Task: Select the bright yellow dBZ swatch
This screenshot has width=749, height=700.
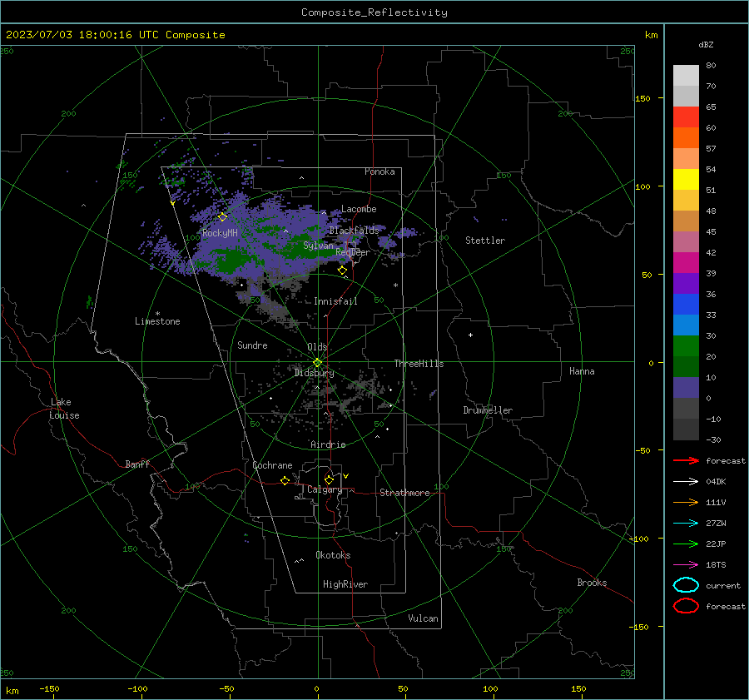Action: click(686, 179)
